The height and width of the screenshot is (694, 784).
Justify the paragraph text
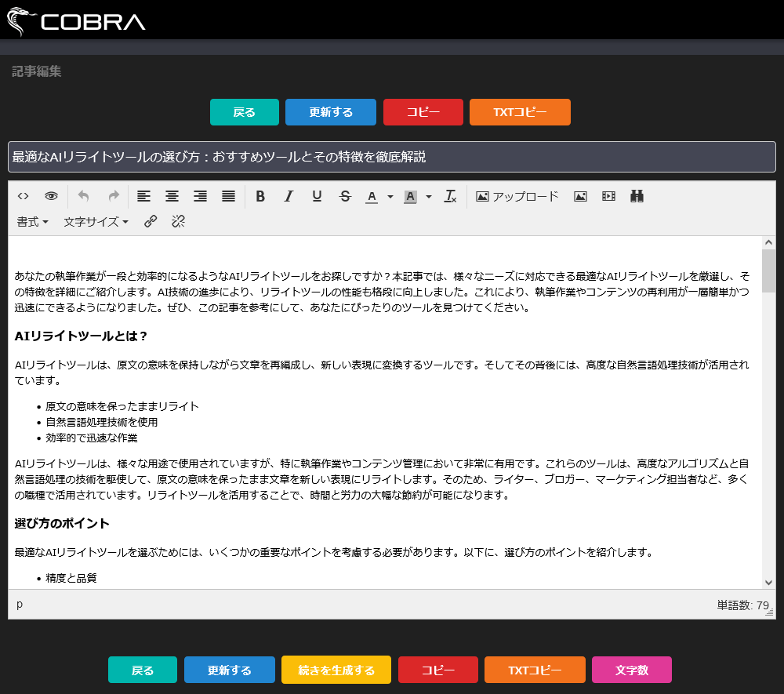[228, 196]
